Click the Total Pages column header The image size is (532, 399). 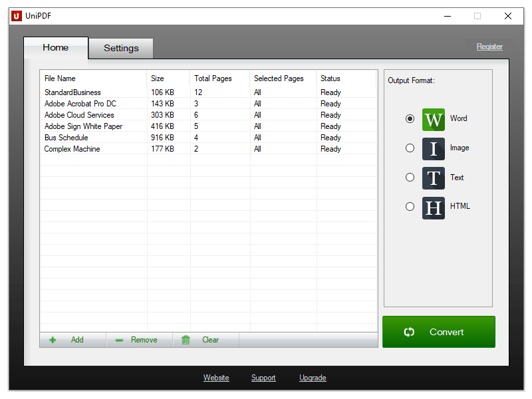coord(220,78)
